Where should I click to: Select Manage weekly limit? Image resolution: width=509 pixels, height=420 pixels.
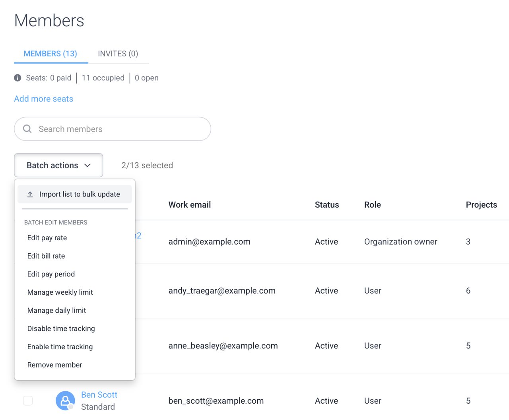[60, 292]
